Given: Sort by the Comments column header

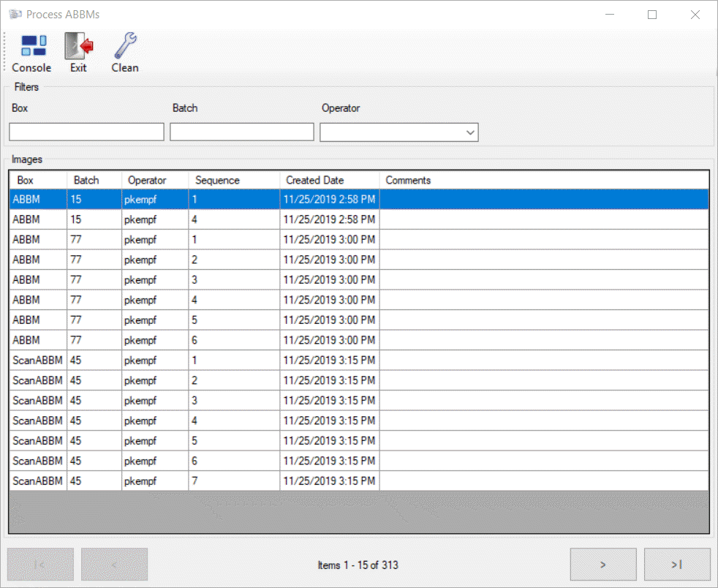Looking at the screenshot, I should click(544, 181).
